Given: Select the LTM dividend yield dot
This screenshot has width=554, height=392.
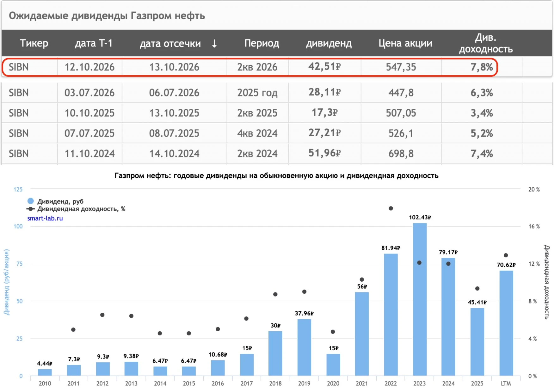Looking at the screenshot, I should click(x=506, y=255).
